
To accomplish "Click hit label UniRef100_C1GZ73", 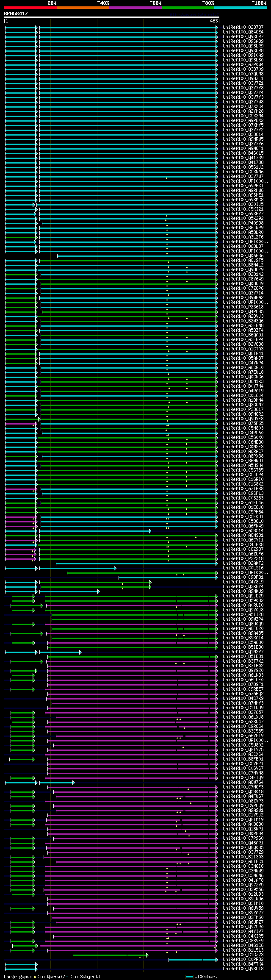I will pos(243,955).
